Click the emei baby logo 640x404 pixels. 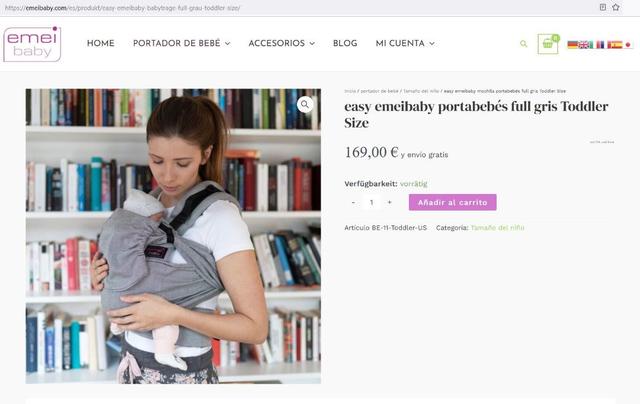pyautogui.click(x=32, y=44)
